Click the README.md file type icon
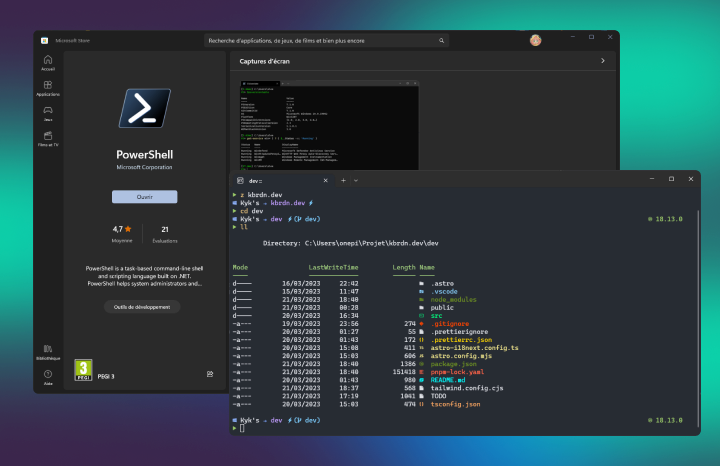The image size is (720, 466). (421, 380)
